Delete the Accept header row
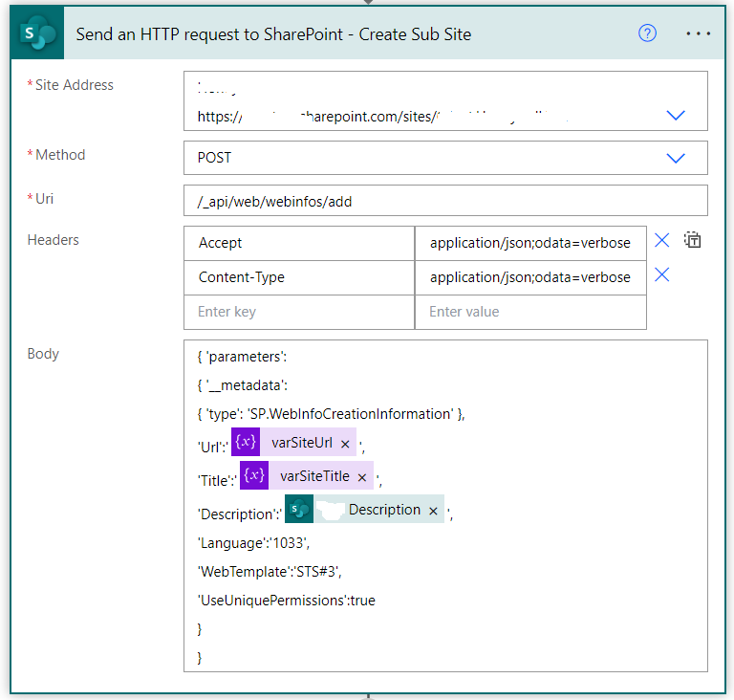 point(662,240)
